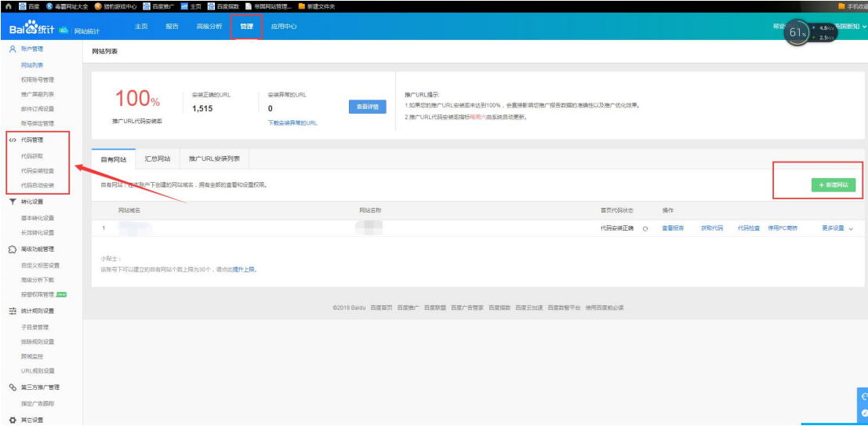Select 跨域监控 in the sidebar
Screen dimensions: 868x426
click(x=32, y=356)
